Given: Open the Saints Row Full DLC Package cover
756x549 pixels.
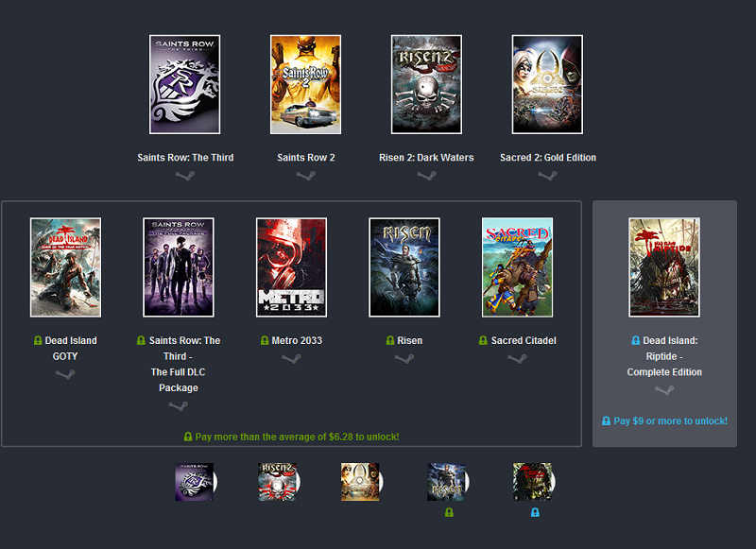Looking at the screenshot, I should [x=179, y=267].
